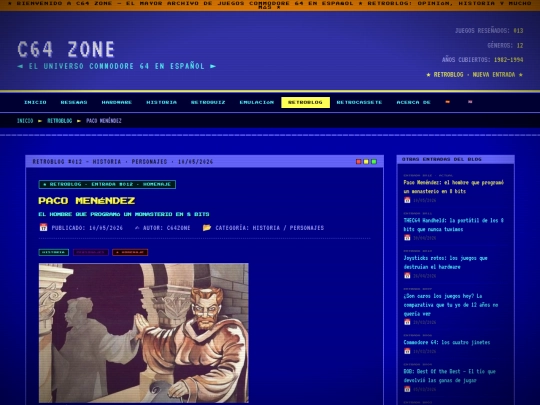Viewport: 540px width, 405px height.
Task: Open the Inicio navigation item
Action: 35,102
